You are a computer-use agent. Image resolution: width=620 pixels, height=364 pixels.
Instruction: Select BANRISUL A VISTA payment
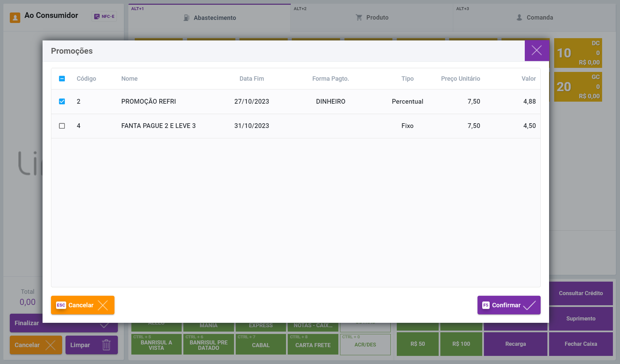pyautogui.click(x=156, y=344)
